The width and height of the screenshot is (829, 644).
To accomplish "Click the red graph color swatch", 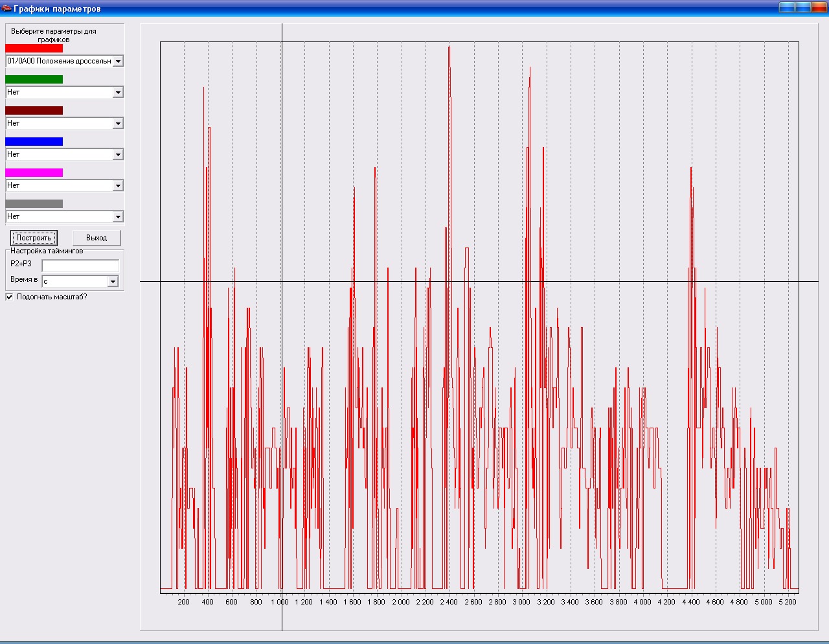I will pos(34,48).
